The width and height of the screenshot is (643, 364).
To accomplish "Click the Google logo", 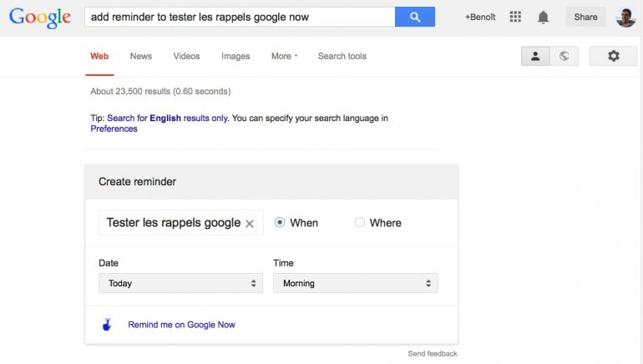I will coord(39,18).
